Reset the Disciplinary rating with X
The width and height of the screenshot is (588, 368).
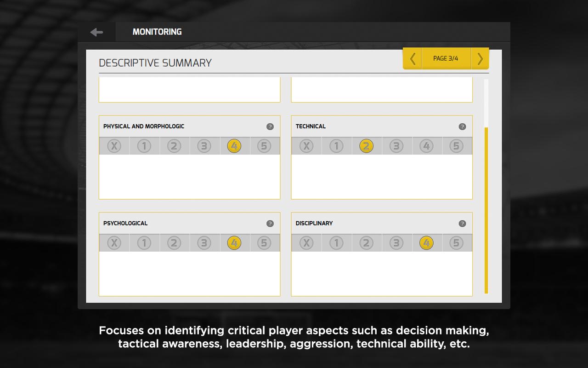pos(306,243)
